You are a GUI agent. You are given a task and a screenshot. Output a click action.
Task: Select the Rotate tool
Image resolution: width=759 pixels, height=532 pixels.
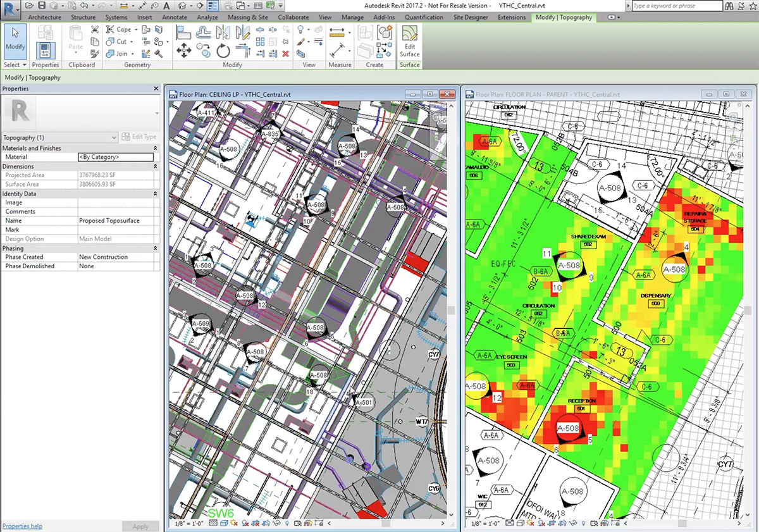pyautogui.click(x=223, y=51)
